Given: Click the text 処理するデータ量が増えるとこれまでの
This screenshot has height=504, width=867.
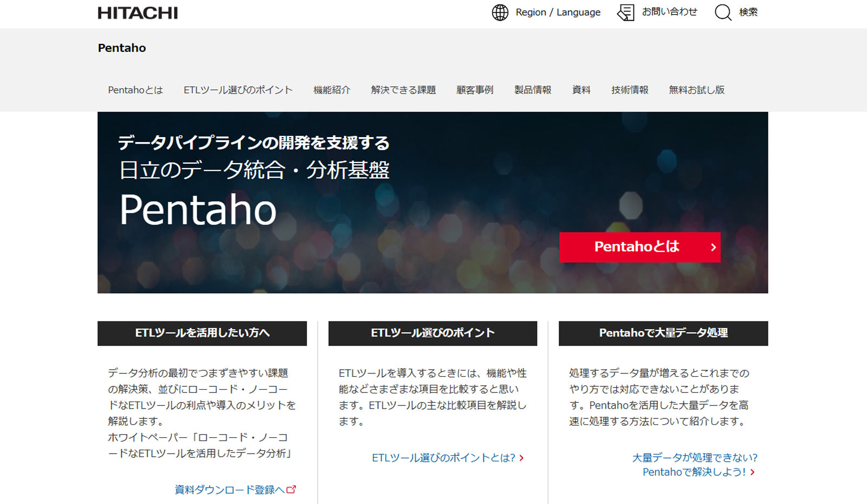Looking at the screenshot, I should click(x=659, y=373).
